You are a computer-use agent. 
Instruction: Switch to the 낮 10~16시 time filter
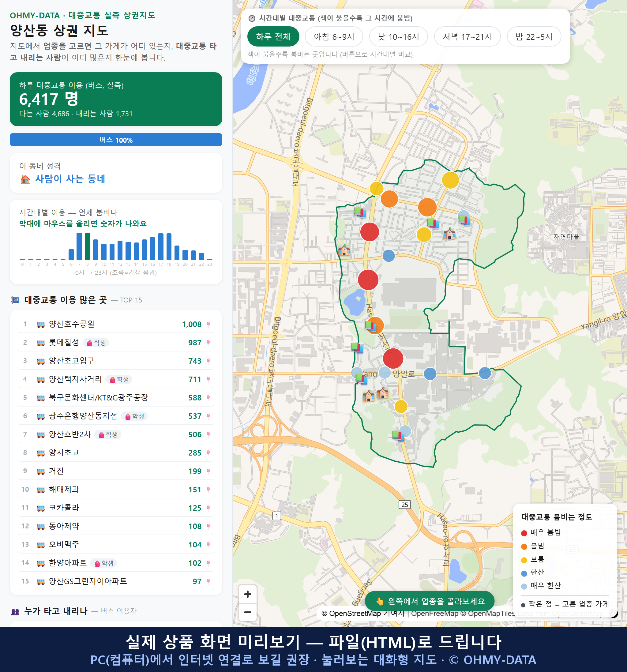398,36
